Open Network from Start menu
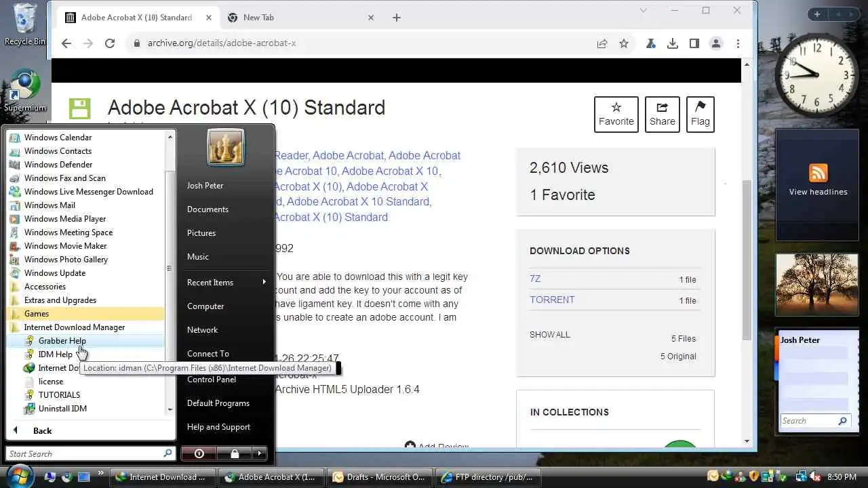Viewport: 868px width, 488px height. click(202, 330)
